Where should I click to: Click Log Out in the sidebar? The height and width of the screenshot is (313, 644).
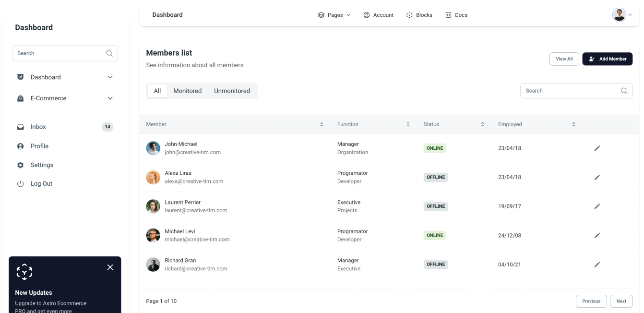[65, 184]
